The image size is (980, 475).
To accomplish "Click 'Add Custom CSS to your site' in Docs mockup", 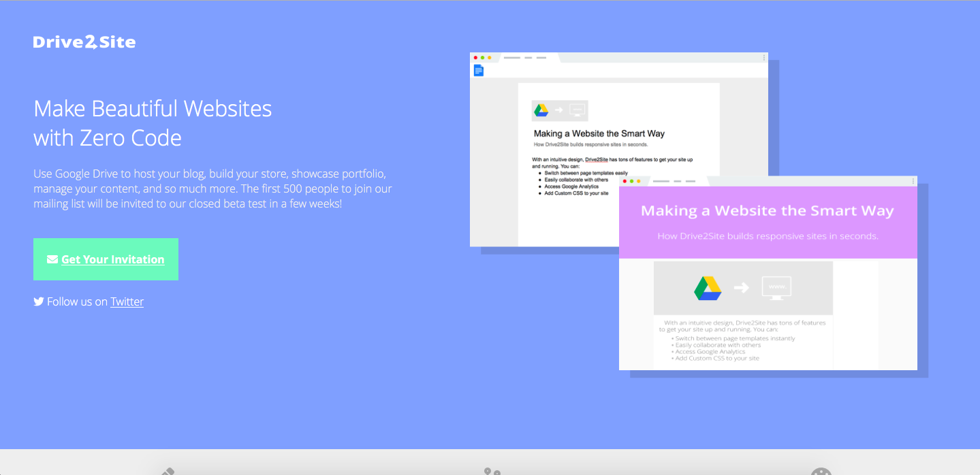I will (x=576, y=193).
